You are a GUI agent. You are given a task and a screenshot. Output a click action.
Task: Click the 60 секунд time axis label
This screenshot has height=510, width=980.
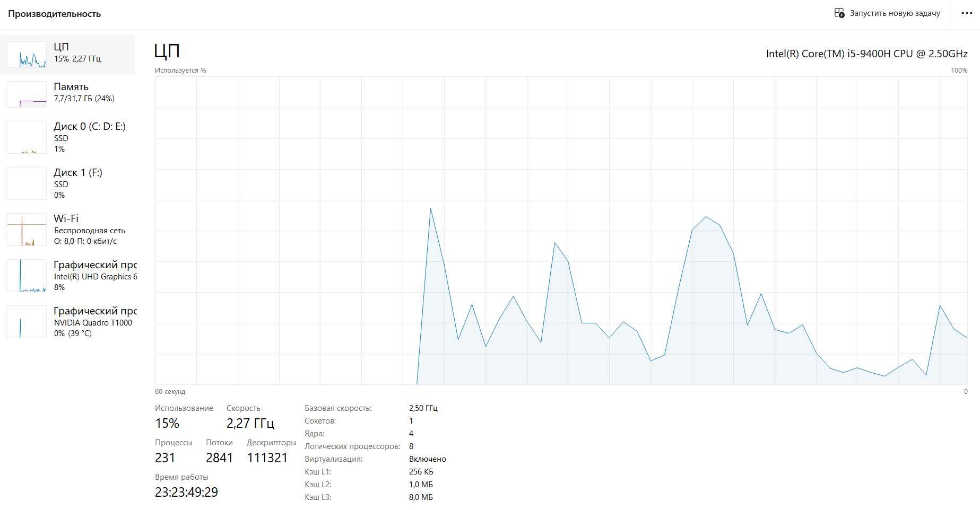tap(170, 392)
